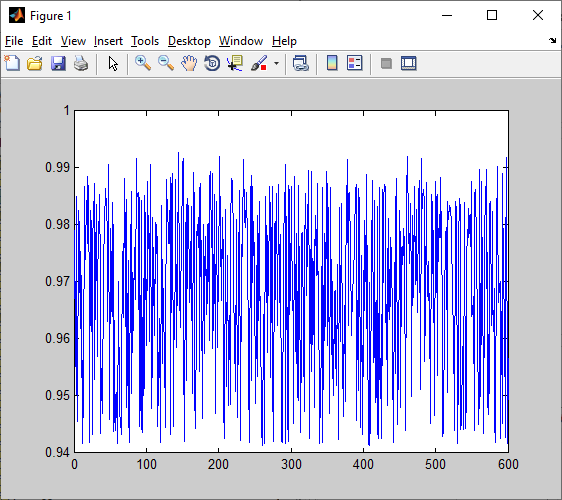Insert Colorbar from toolbar

[332, 63]
